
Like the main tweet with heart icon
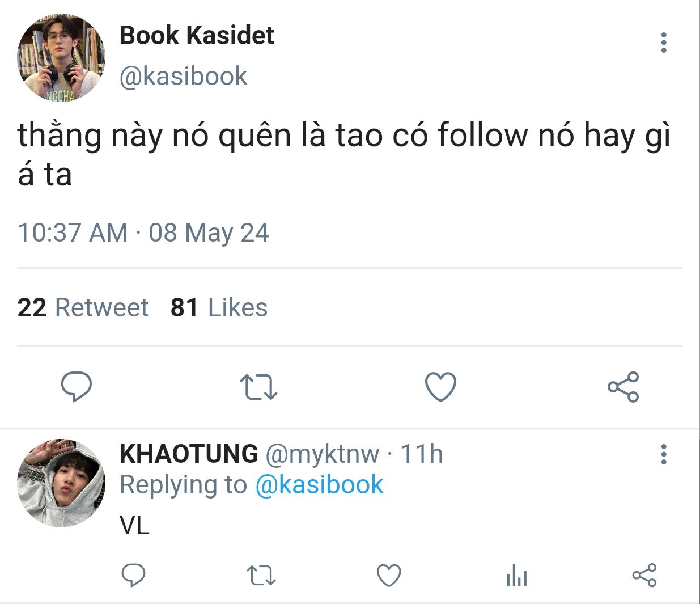click(440, 387)
